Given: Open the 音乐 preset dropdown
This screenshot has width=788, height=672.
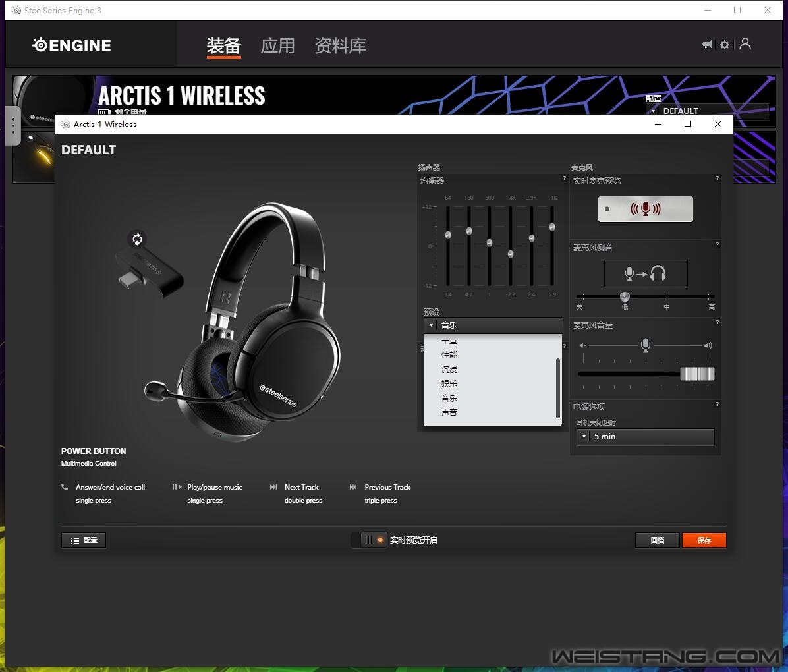Looking at the screenshot, I should tap(493, 325).
